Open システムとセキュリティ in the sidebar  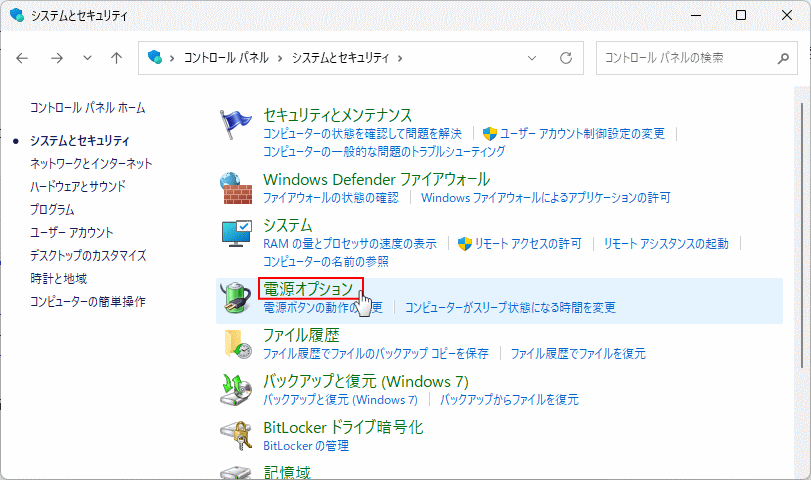(x=80, y=141)
